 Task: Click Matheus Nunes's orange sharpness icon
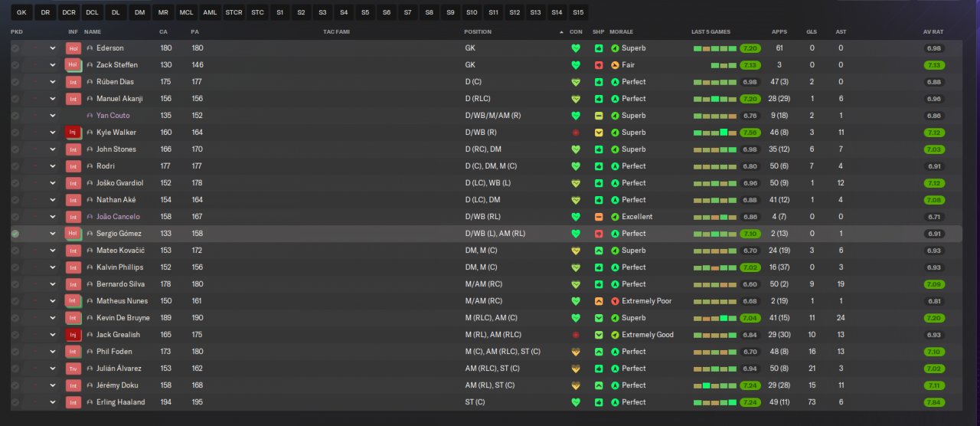point(599,301)
